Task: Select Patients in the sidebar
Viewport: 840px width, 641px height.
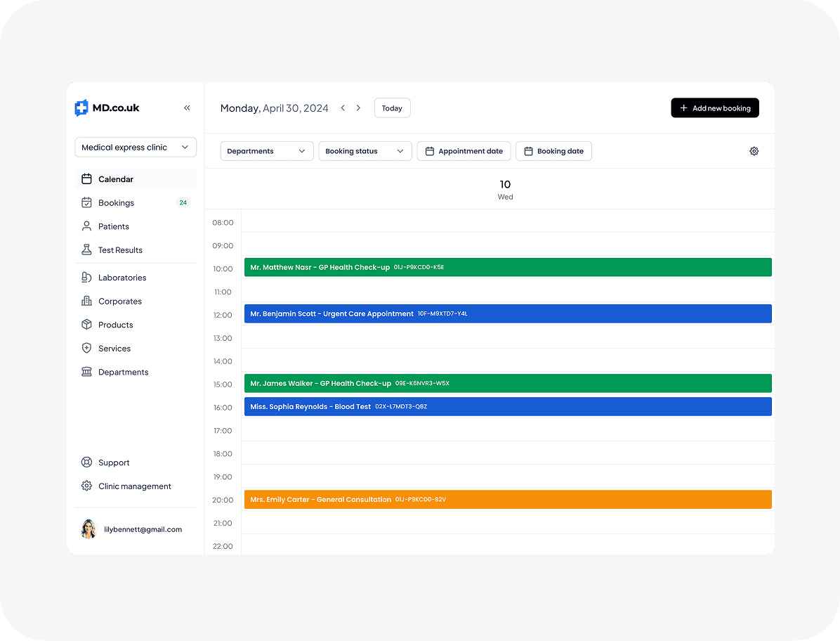Action: (114, 226)
